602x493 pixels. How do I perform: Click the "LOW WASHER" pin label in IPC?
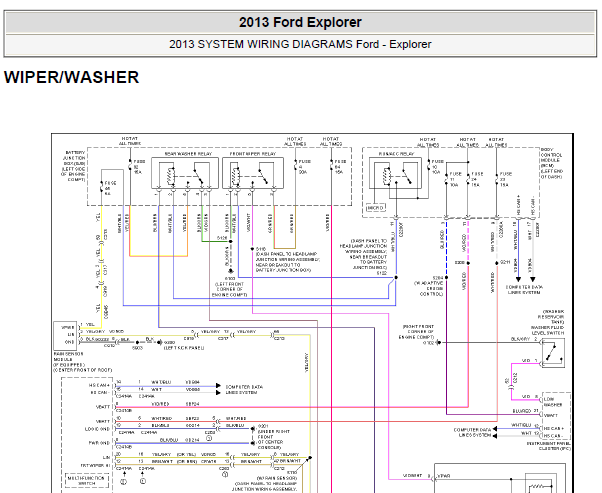[x=553, y=402]
